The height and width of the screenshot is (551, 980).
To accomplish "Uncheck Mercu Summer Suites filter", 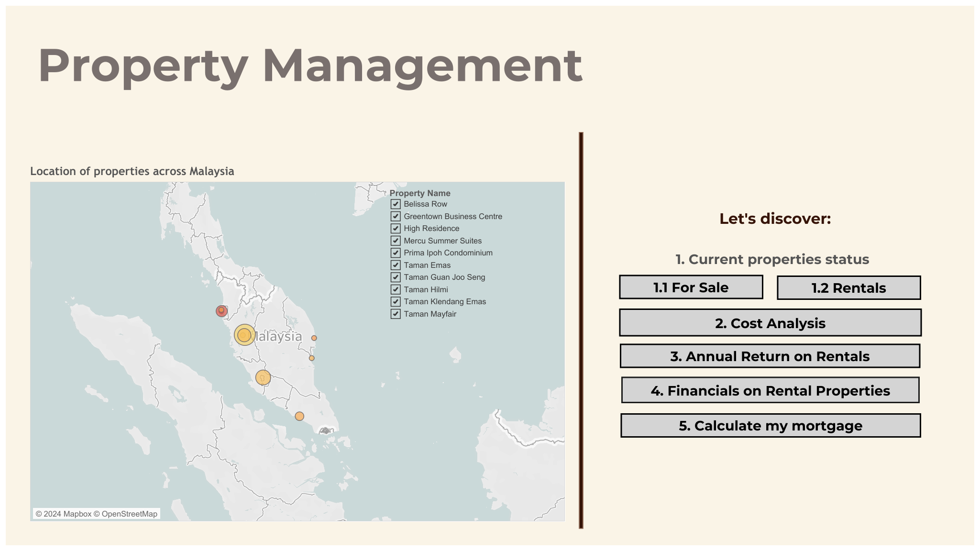I will 396,241.
